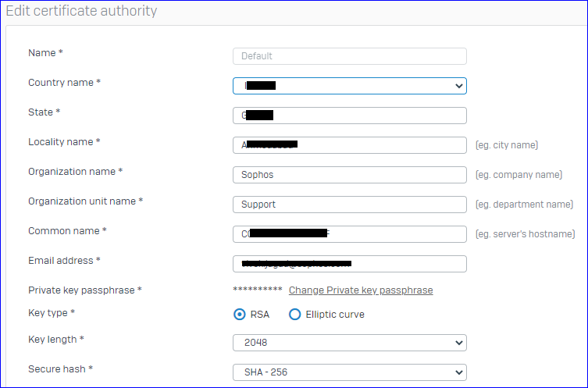
Task: Click the 'Key length *' label
Action: 56,340
